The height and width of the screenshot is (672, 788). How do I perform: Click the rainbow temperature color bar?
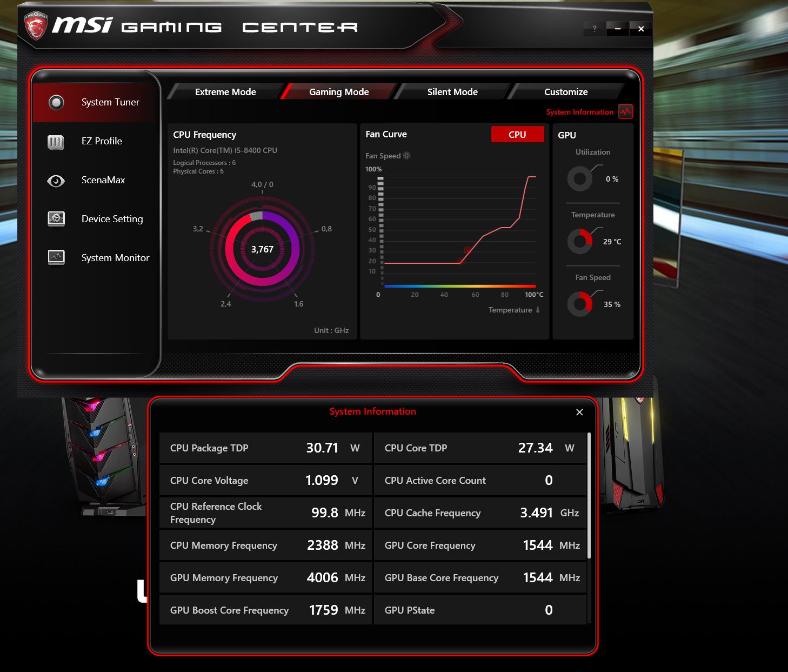pyautogui.click(x=460, y=286)
